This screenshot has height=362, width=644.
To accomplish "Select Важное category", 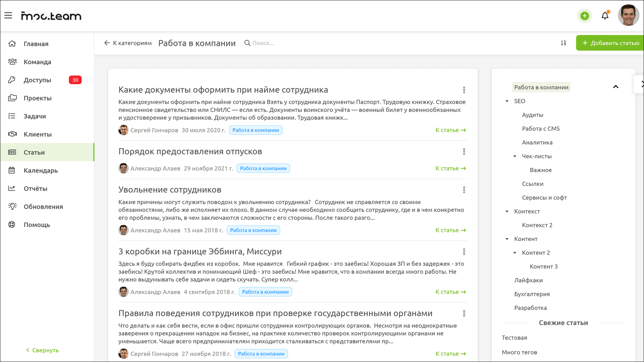I will point(540,170).
